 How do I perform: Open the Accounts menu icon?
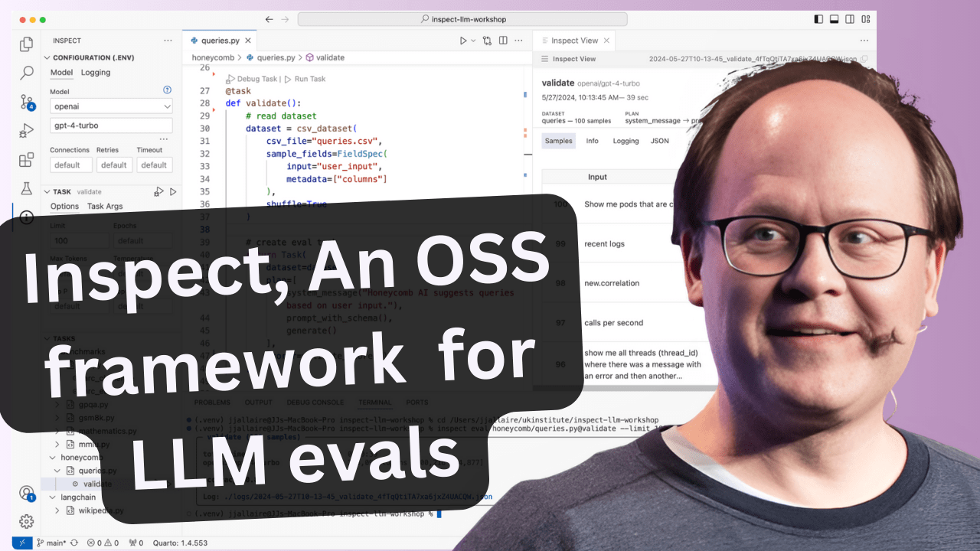(x=27, y=493)
